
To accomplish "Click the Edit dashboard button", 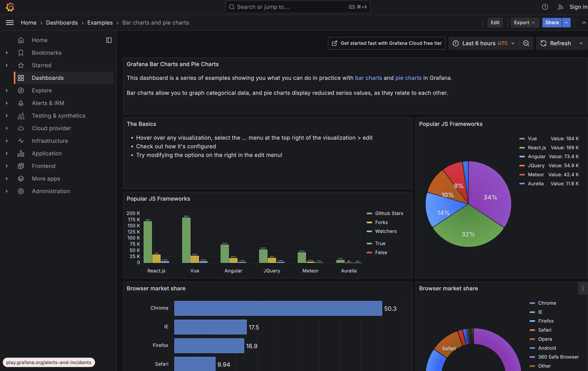I will point(495,23).
